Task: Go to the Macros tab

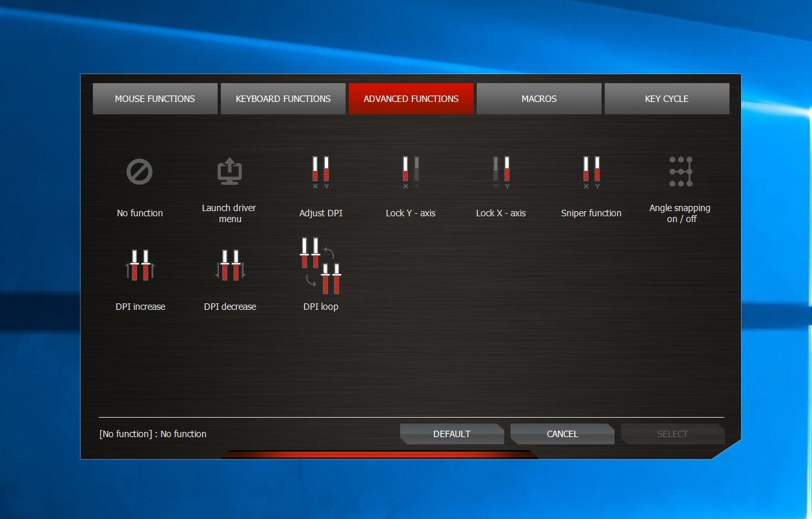Action: [x=539, y=99]
